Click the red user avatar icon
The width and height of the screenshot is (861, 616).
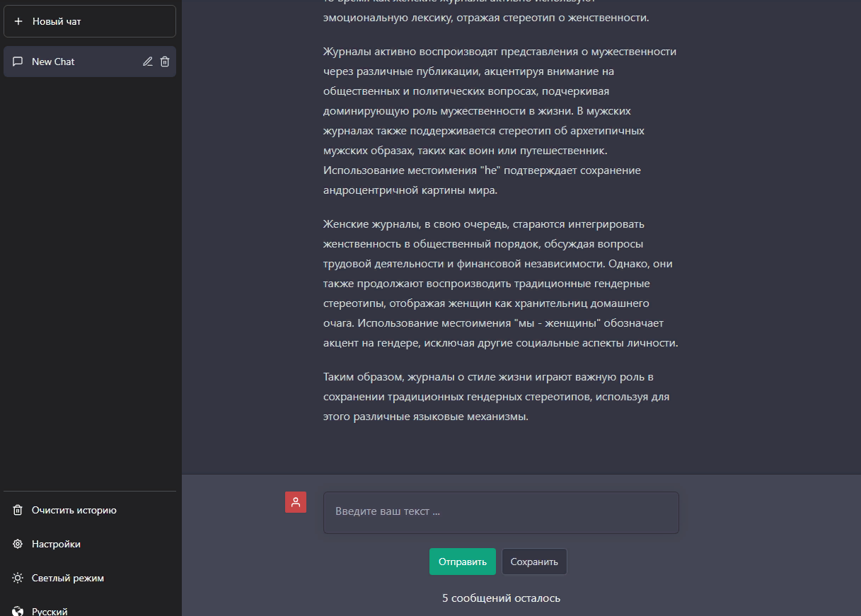(x=296, y=502)
